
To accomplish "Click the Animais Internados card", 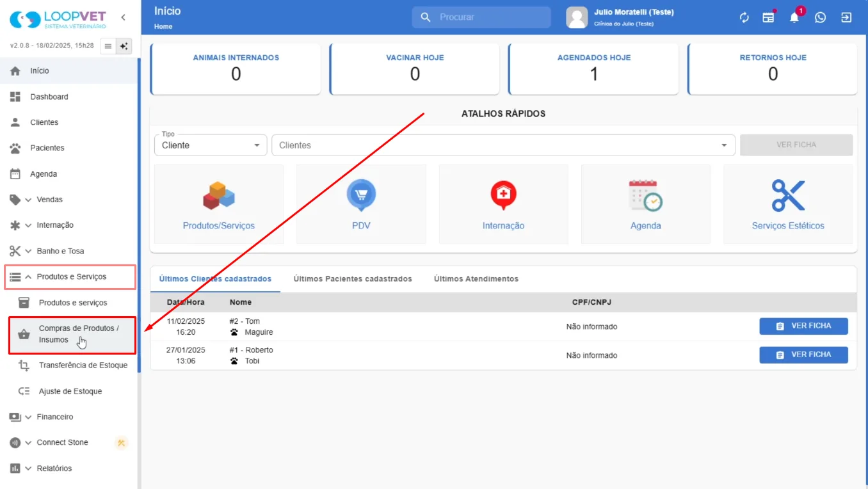I will pyautogui.click(x=236, y=69).
